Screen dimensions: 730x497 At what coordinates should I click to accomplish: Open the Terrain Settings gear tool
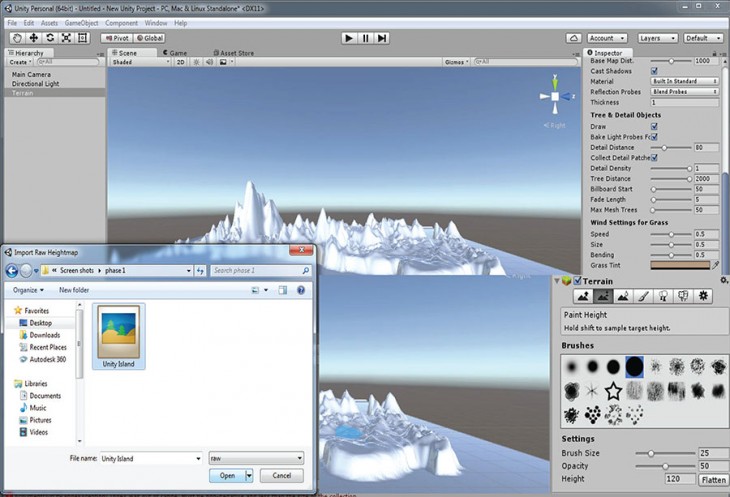[x=703, y=296]
